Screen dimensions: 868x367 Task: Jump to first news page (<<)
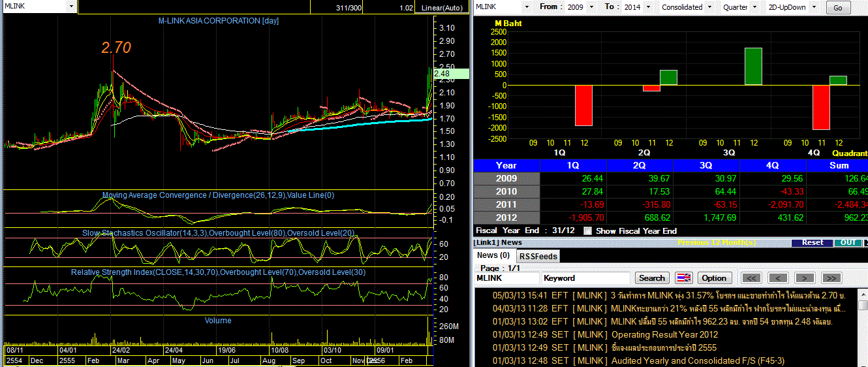[752, 278]
